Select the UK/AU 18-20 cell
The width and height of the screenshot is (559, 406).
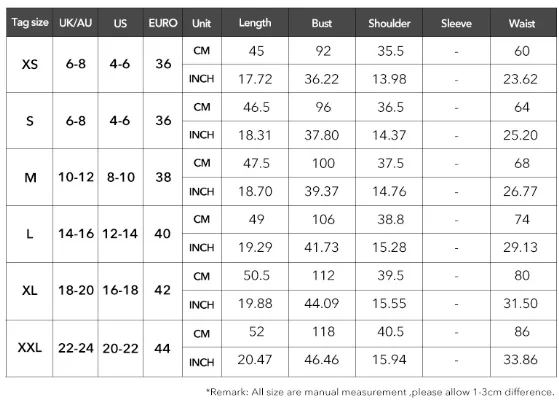point(75,291)
